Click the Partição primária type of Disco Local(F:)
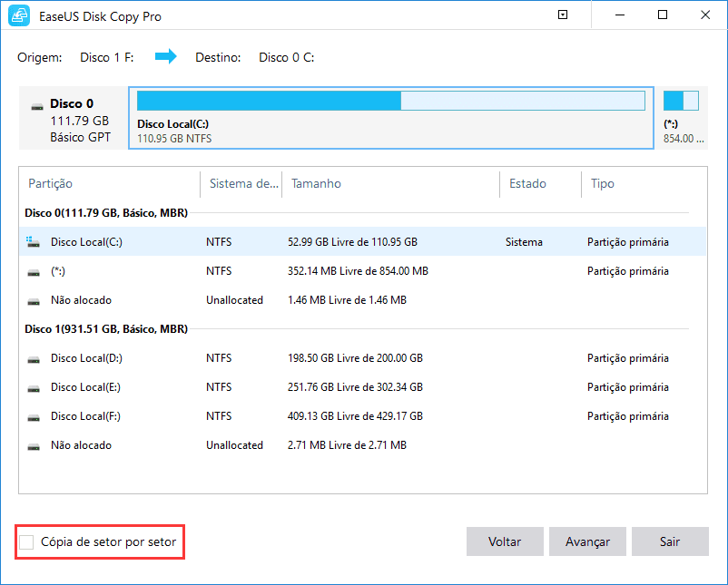Screen dimensions: 728x585 click(x=628, y=416)
